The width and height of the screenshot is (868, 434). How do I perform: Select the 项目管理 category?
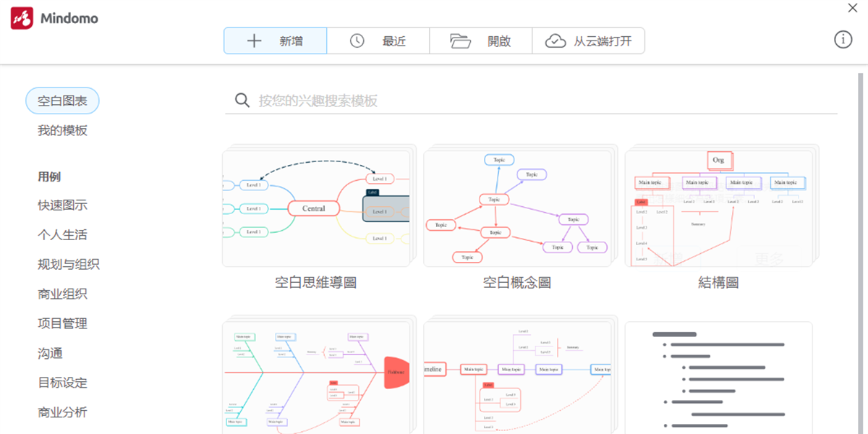[x=62, y=324]
